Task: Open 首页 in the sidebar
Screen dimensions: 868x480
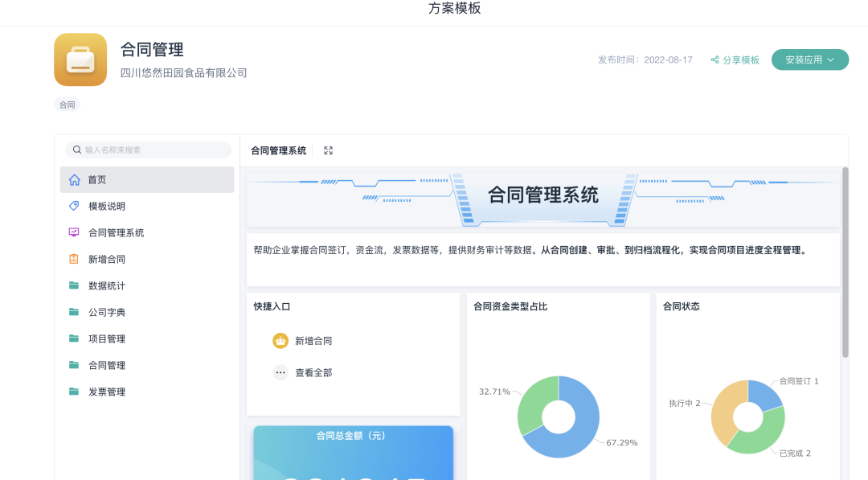Action: click(147, 180)
